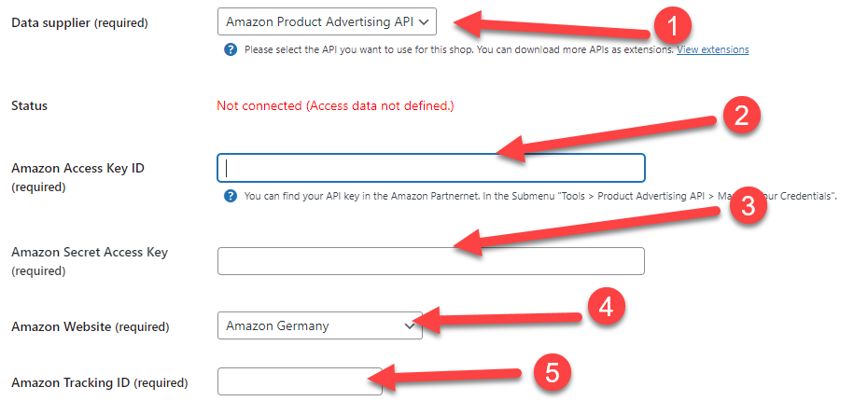868x415 pixels.
Task: Click the View extensions link
Action: [x=712, y=49]
